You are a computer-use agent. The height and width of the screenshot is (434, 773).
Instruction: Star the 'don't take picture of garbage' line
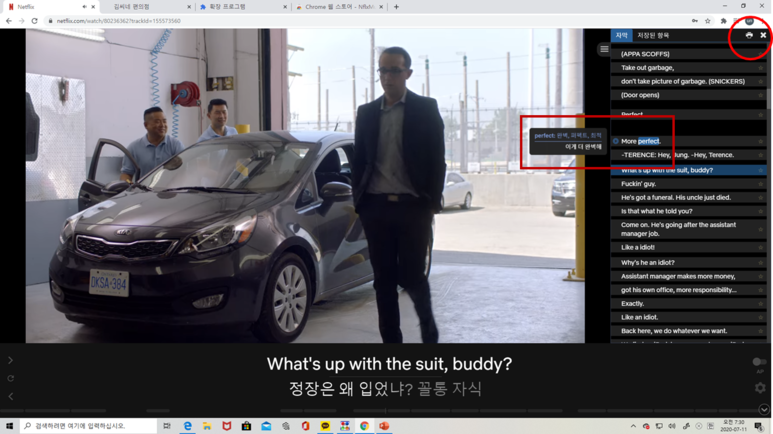pos(761,82)
